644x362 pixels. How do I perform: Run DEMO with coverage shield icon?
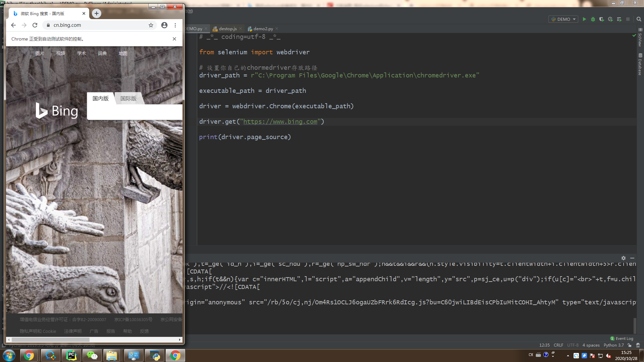(x=601, y=19)
